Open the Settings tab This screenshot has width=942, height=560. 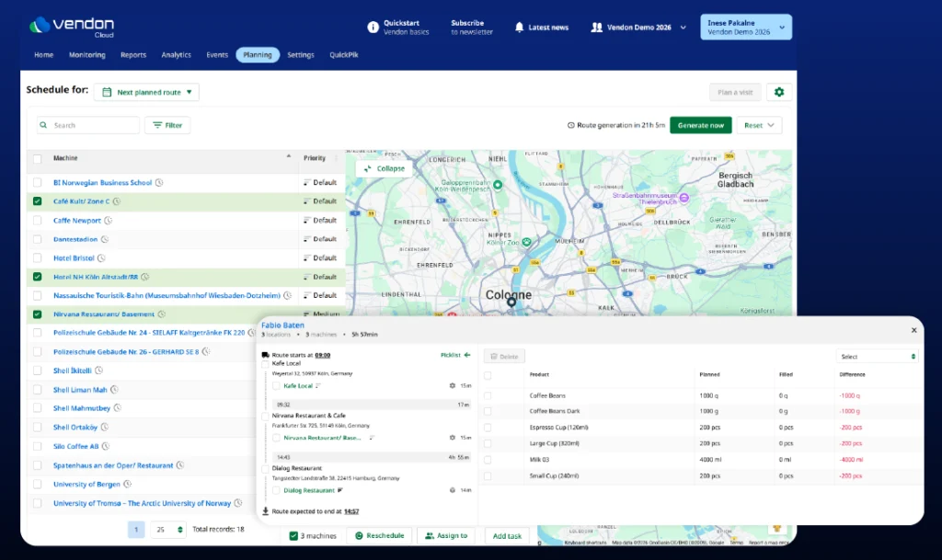click(x=301, y=54)
